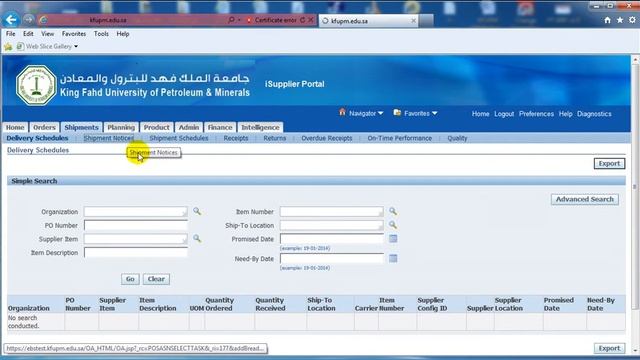Open On-Time Performance subtab
The height and width of the screenshot is (360, 640).
pos(400,138)
